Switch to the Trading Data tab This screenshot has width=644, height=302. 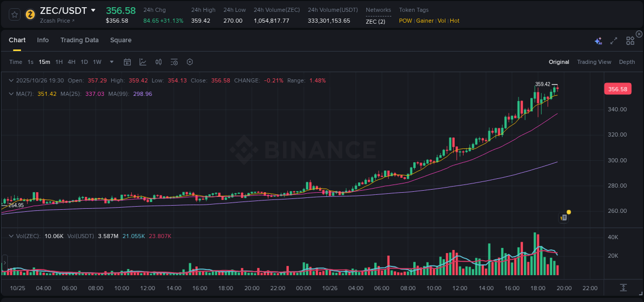[79, 40]
